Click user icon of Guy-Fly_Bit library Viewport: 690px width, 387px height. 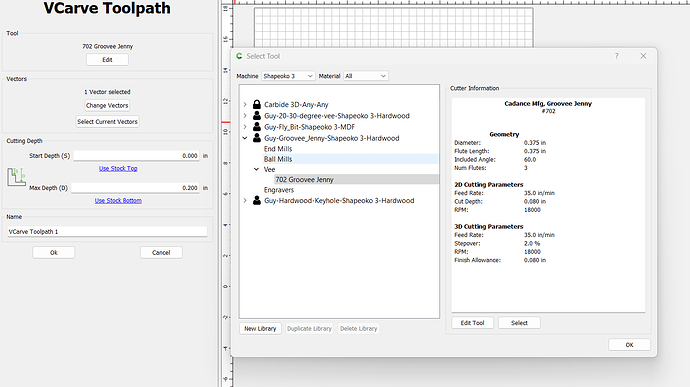257,127
